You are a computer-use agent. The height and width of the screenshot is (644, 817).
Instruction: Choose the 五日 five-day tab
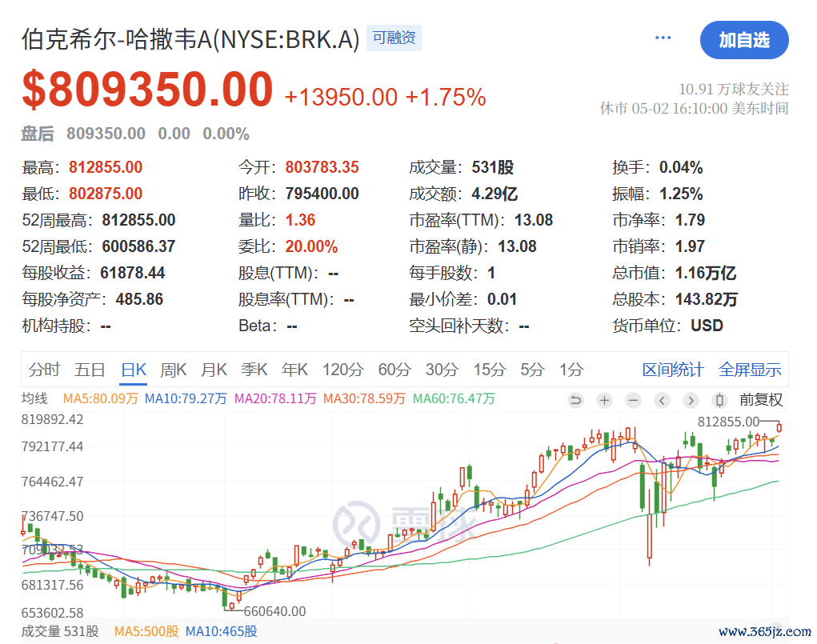[x=90, y=370]
